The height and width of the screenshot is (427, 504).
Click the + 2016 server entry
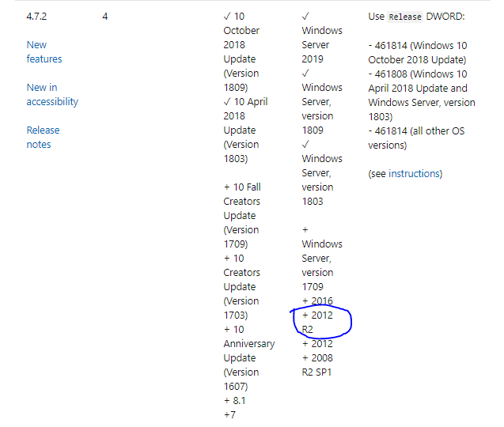pyautogui.click(x=317, y=301)
